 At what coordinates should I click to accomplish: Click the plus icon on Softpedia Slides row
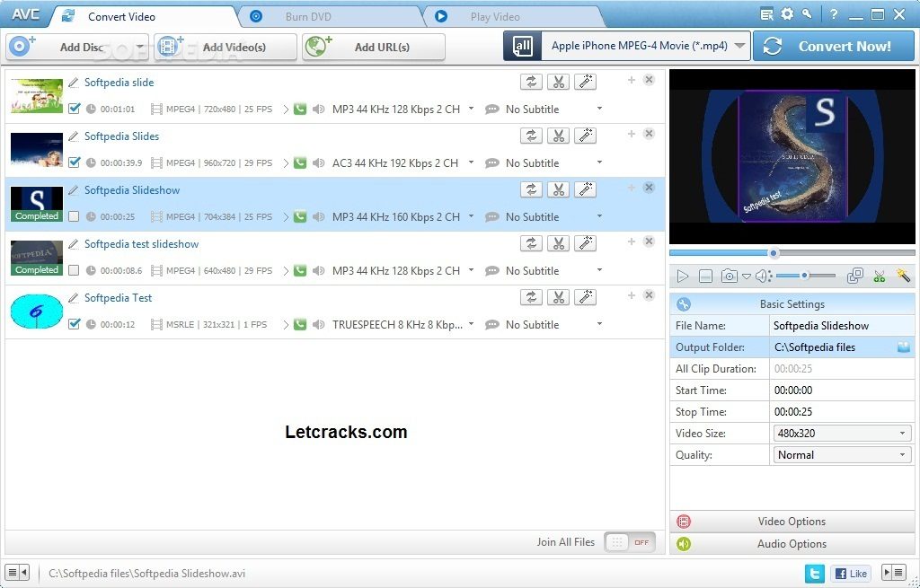coord(632,134)
